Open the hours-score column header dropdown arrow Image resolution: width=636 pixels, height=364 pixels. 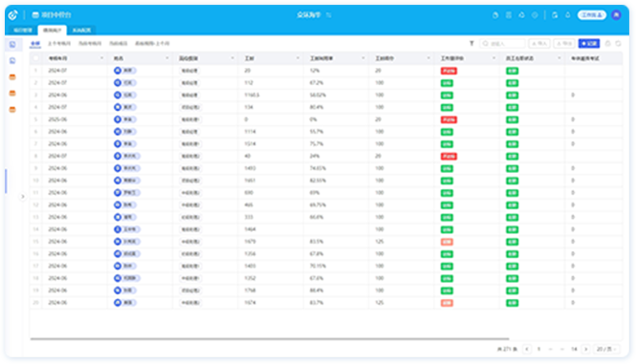pos(428,58)
